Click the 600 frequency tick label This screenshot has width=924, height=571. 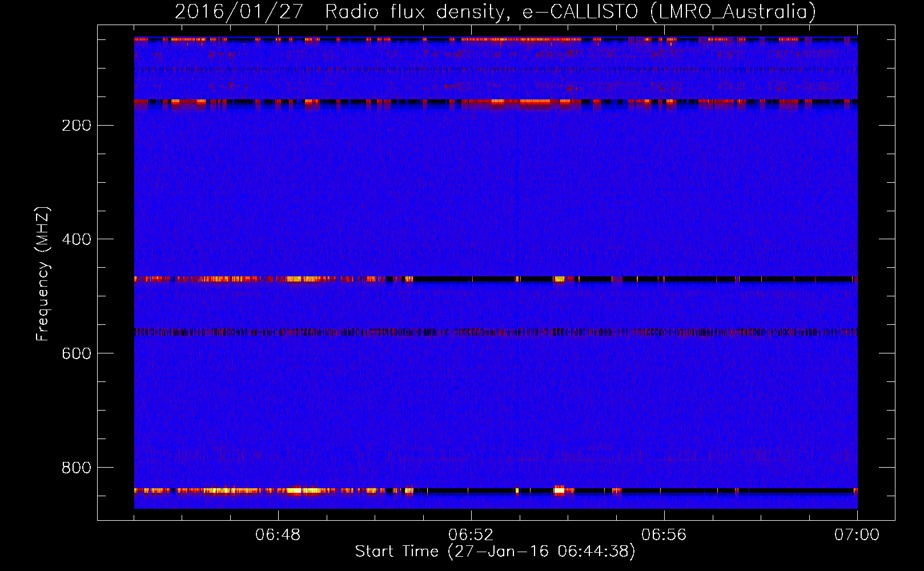point(77,353)
